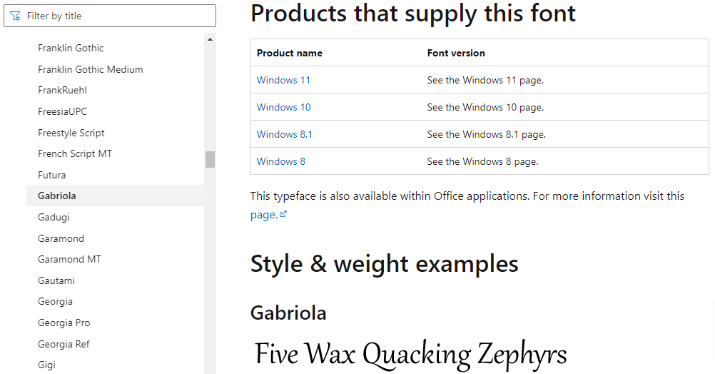Select Garamond MT in the sidebar
Image resolution: width=715 pixels, height=374 pixels.
point(69,259)
